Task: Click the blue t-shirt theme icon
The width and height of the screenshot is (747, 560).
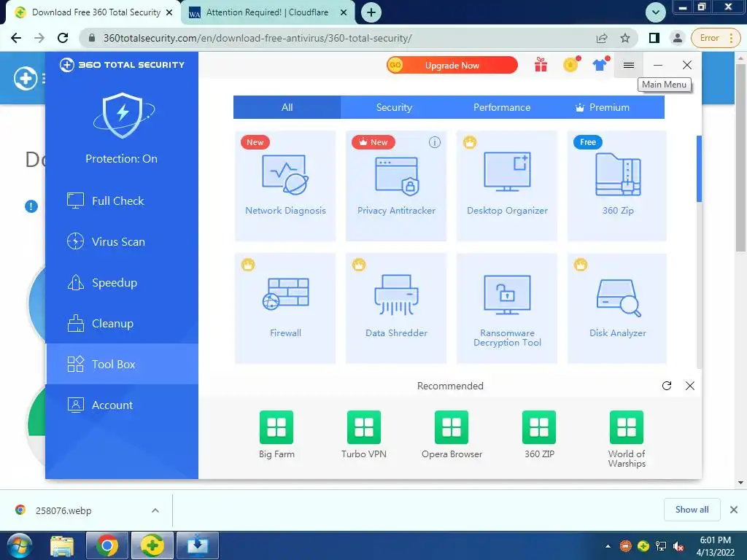Action: tap(600, 65)
